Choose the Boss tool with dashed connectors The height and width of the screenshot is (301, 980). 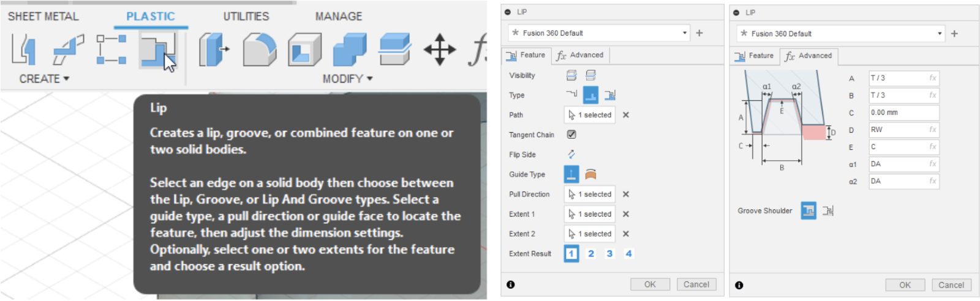click(x=111, y=50)
